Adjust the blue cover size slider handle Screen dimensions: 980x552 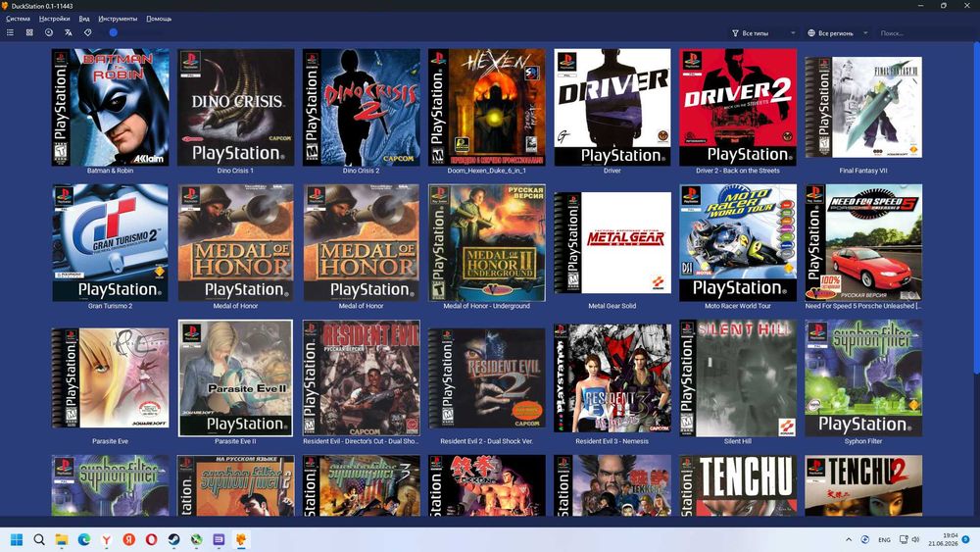[x=113, y=32]
